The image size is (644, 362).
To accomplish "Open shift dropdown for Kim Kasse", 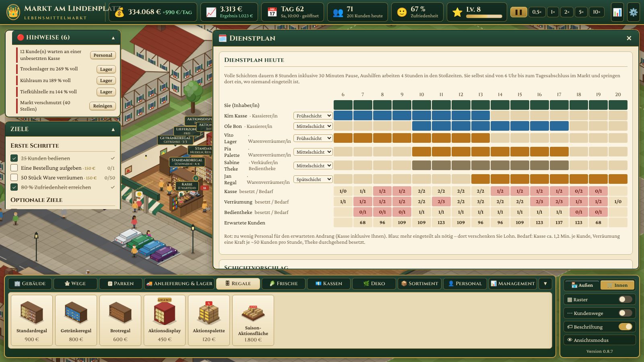I will point(313,116).
